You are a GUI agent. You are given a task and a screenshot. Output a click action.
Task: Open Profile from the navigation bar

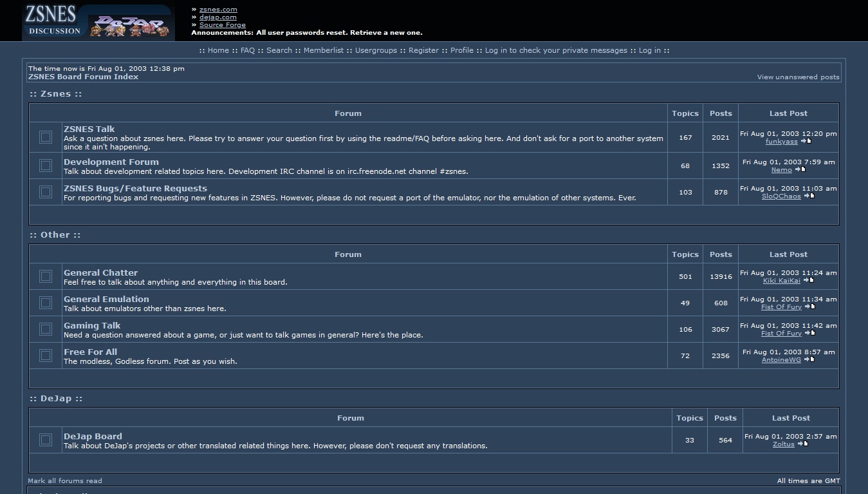click(462, 50)
